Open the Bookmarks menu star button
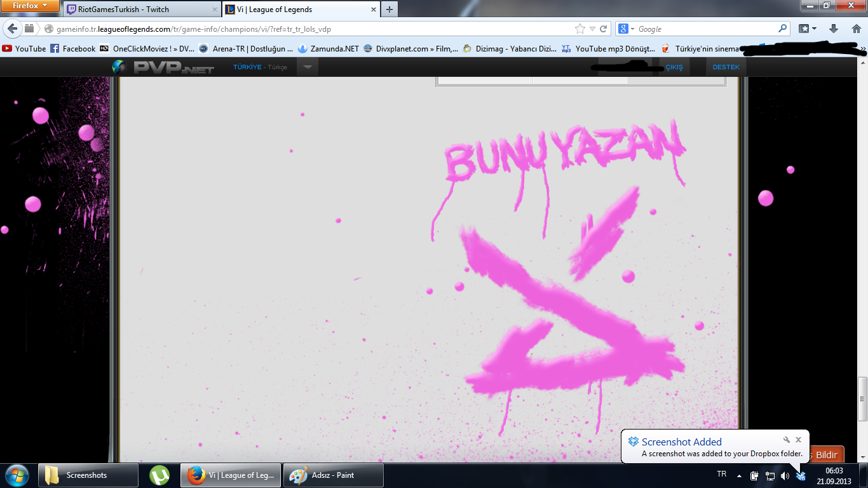This screenshot has height=488, width=868. (808, 29)
